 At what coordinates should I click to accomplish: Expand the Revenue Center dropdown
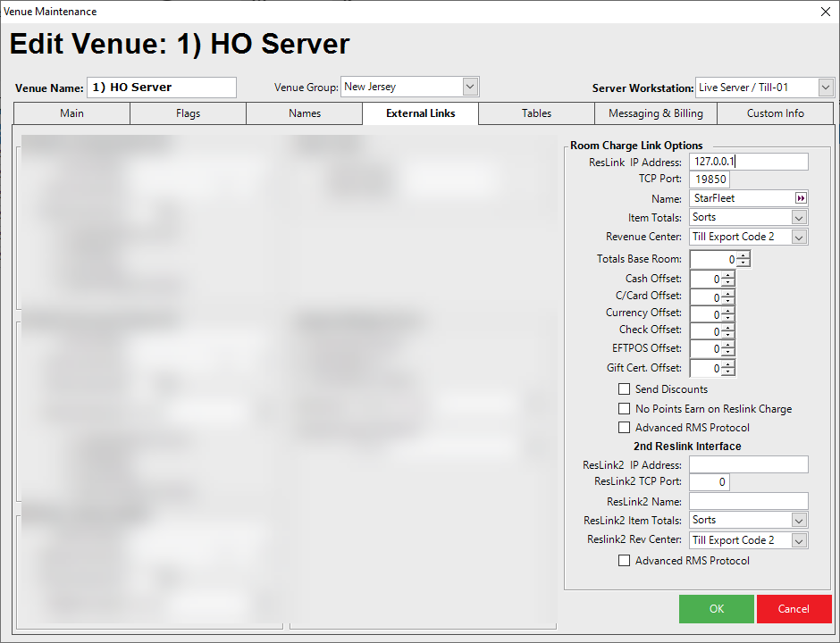[x=799, y=238]
